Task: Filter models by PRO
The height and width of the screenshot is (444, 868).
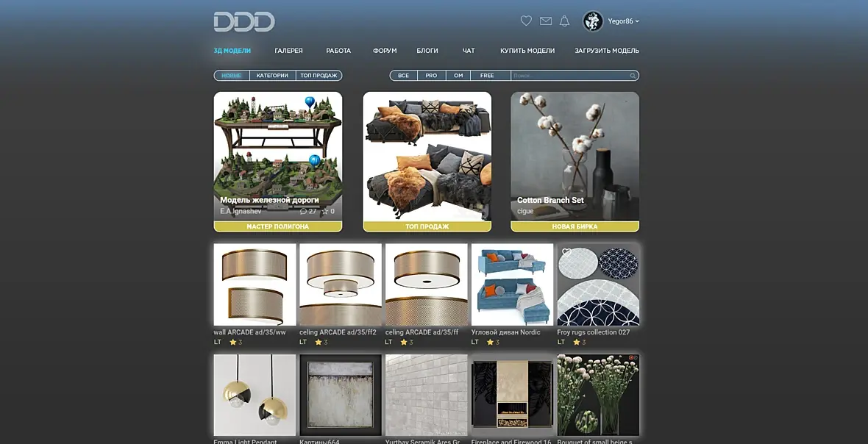Action: [431, 76]
